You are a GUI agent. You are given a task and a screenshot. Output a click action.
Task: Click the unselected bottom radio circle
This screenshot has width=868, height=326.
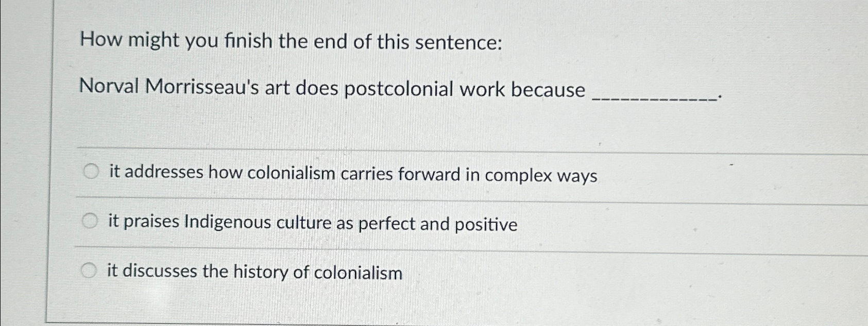pyautogui.click(x=90, y=269)
